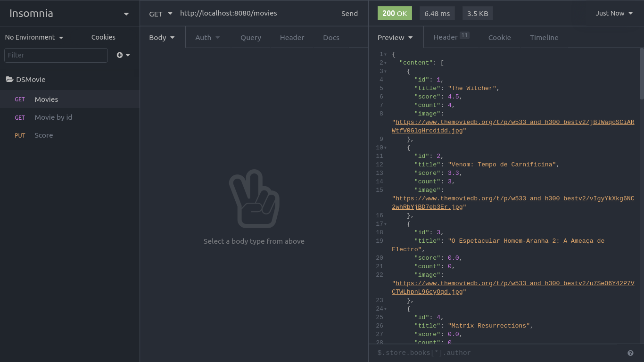Select the PUT Score request
The image size is (644, 362).
tap(43, 135)
